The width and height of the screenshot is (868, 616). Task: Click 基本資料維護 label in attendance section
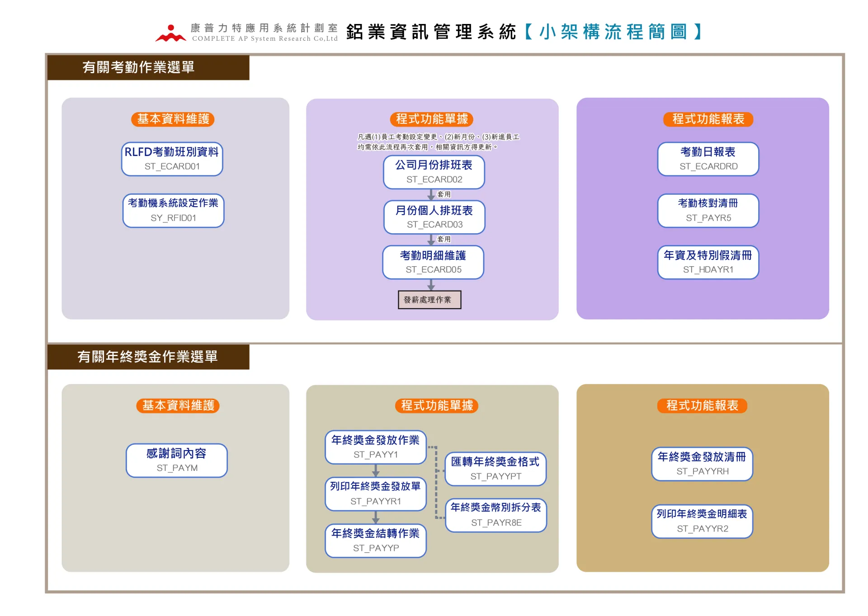173,119
